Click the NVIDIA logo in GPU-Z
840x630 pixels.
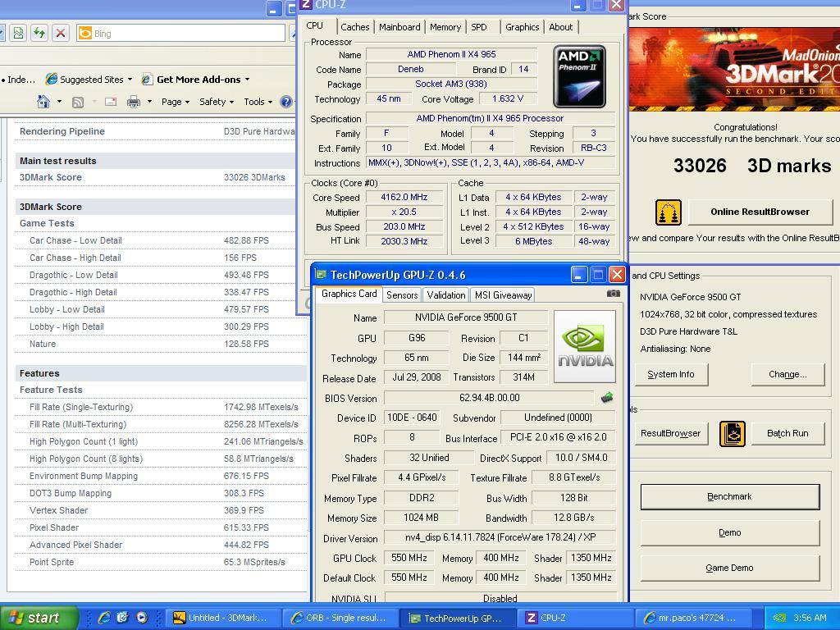coord(584,347)
